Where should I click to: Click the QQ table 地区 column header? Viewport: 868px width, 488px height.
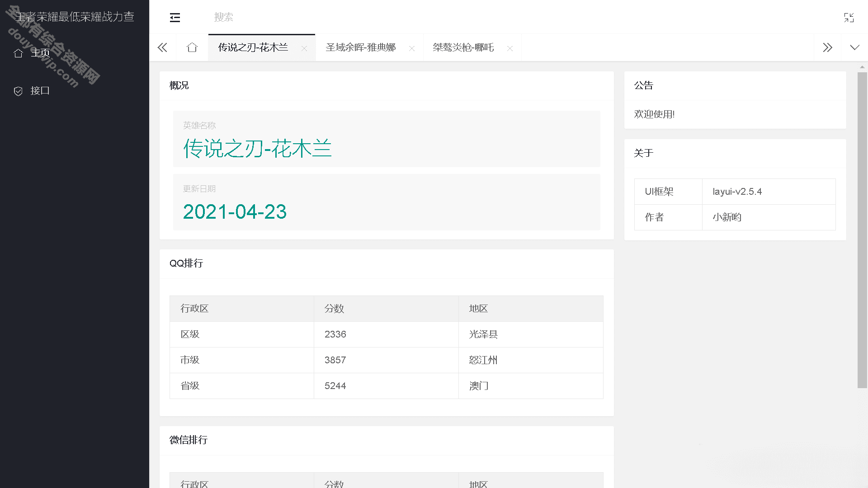(x=531, y=309)
